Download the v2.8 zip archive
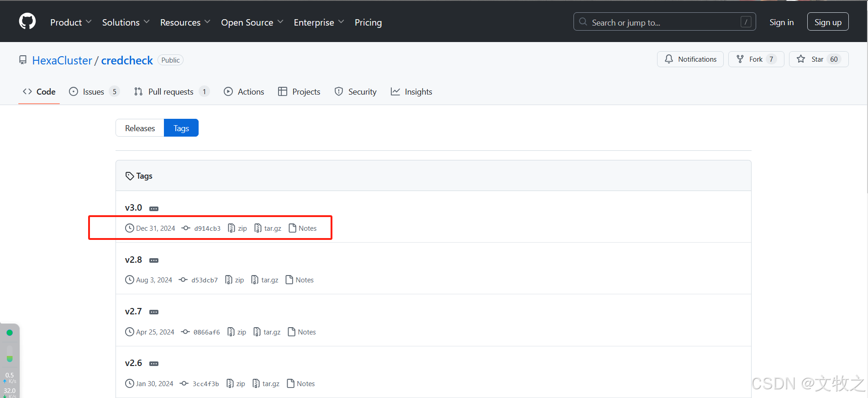 pyautogui.click(x=235, y=280)
